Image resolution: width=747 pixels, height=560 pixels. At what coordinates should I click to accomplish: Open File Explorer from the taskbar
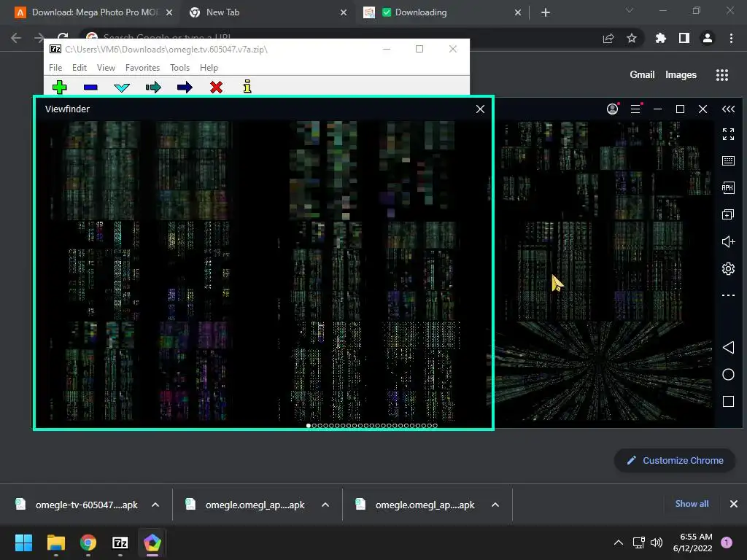click(x=55, y=542)
